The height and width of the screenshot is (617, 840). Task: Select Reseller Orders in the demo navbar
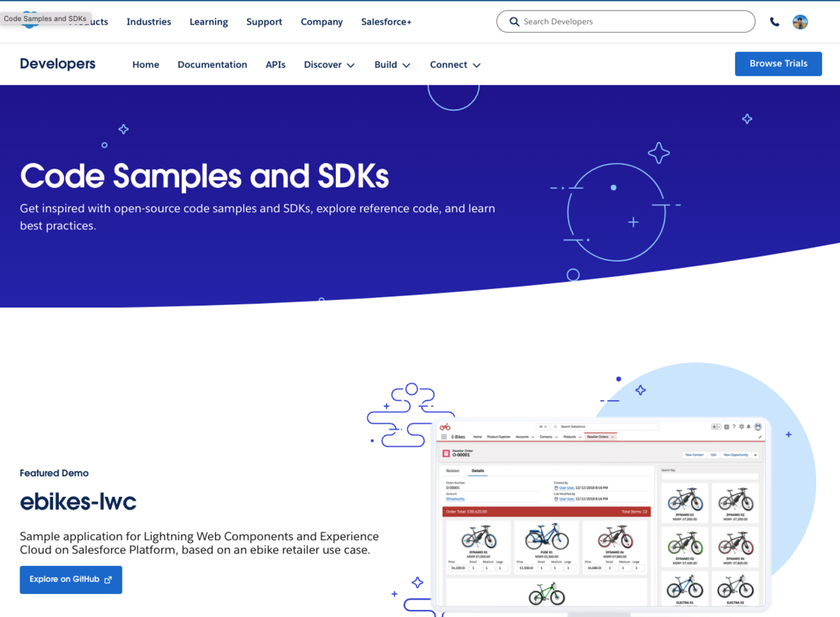pyautogui.click(x=598, y=437)
